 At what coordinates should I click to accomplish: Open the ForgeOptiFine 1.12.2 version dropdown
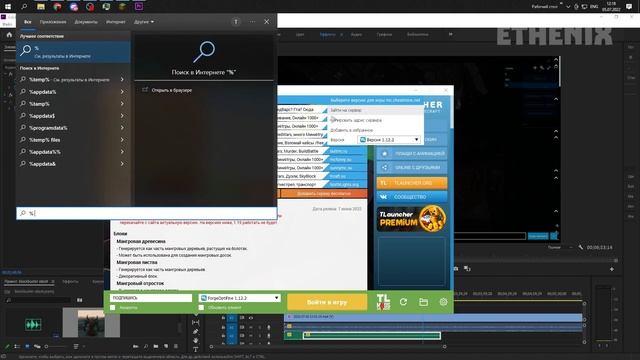[x=240, y=298]
